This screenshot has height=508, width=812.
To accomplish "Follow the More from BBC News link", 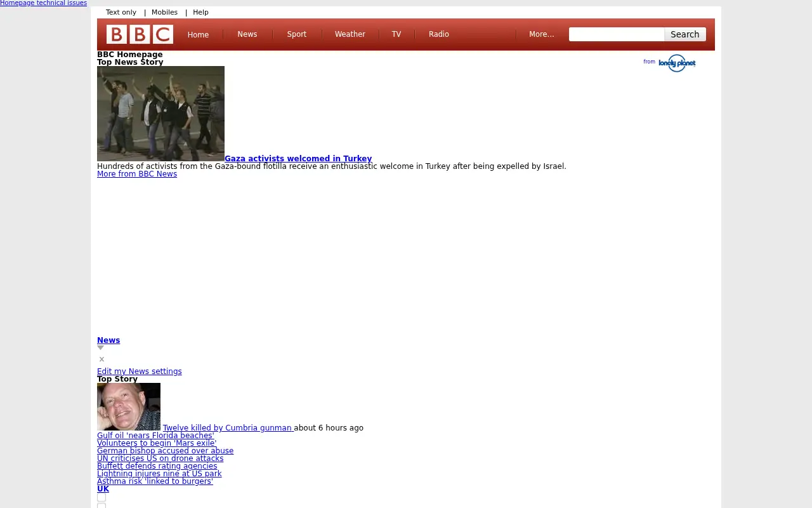I will [x=137, y=174].
